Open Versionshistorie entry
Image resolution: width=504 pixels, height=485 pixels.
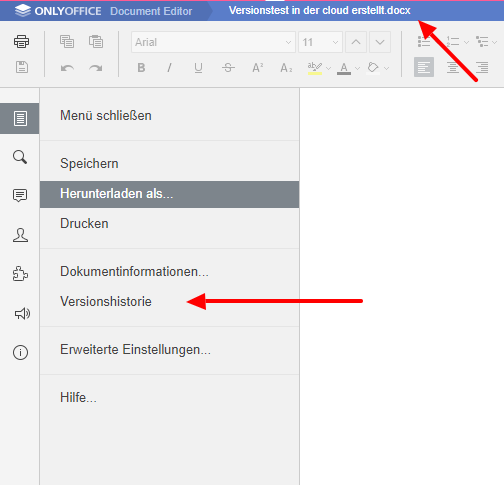tap(169, 301)
